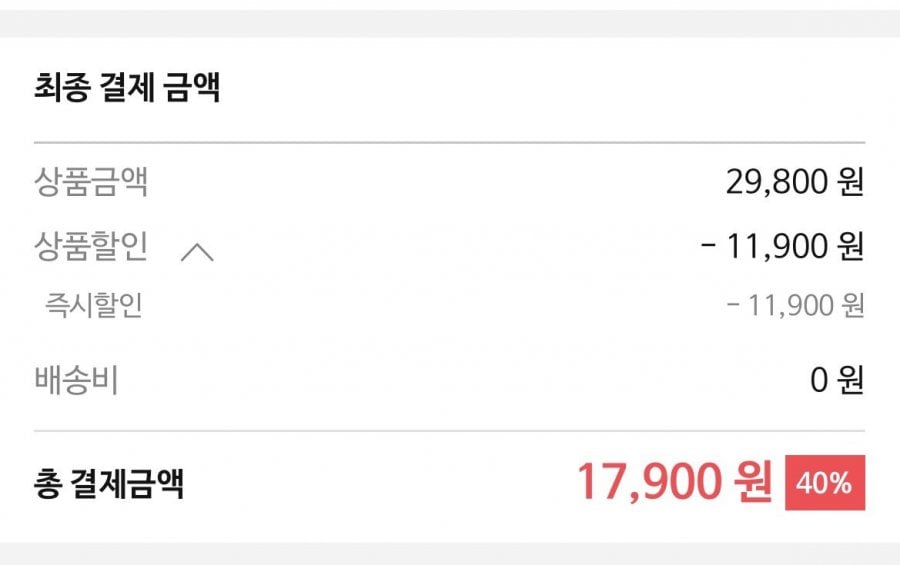Click the 배송비 shipping fee label
900x565 pixels.
pos(76,380)
